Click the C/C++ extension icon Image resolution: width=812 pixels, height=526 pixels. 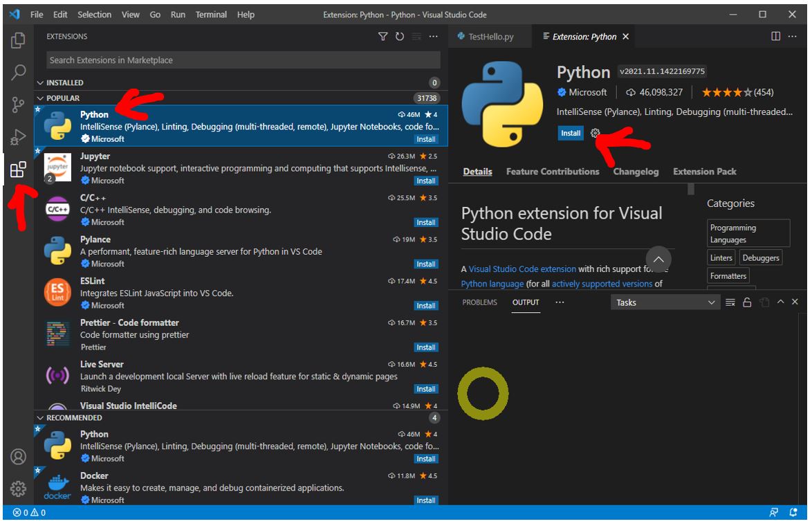(x=57, y=210)
